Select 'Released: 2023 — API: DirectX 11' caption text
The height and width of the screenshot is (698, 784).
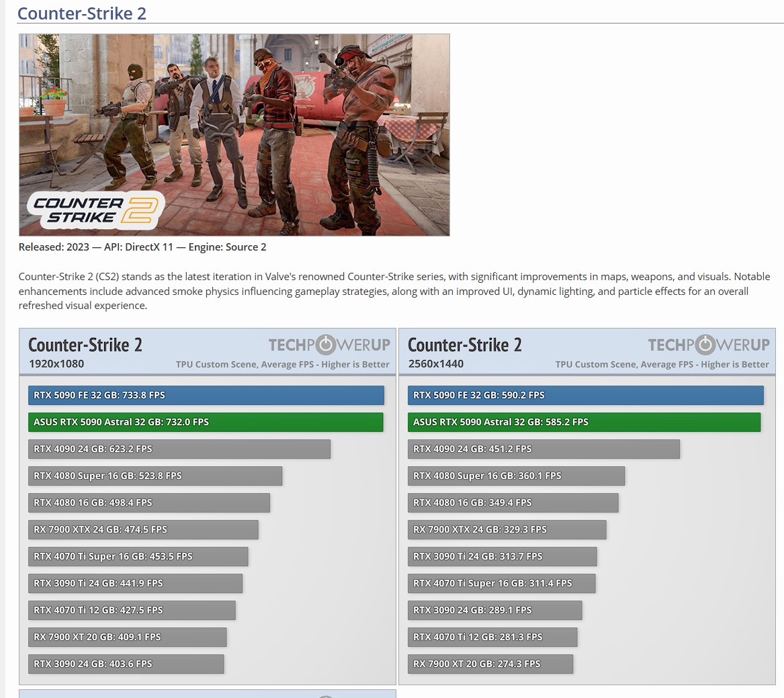click(x=95, y=247)
